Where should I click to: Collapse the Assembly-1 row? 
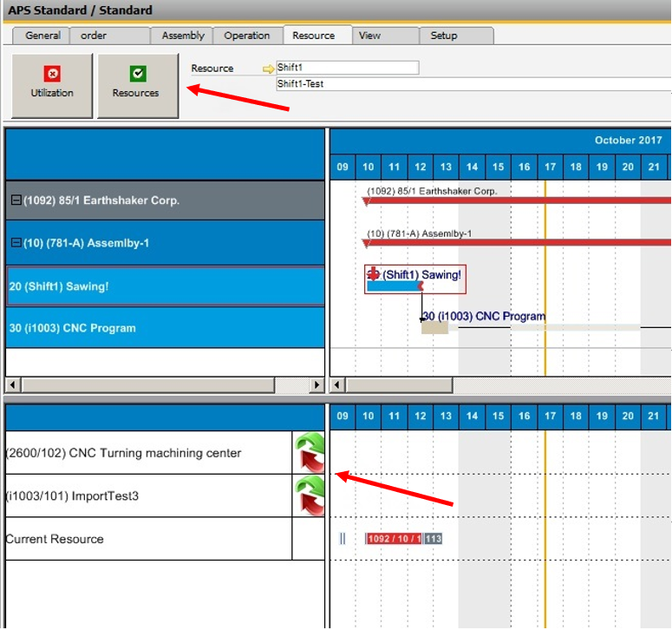16,243
